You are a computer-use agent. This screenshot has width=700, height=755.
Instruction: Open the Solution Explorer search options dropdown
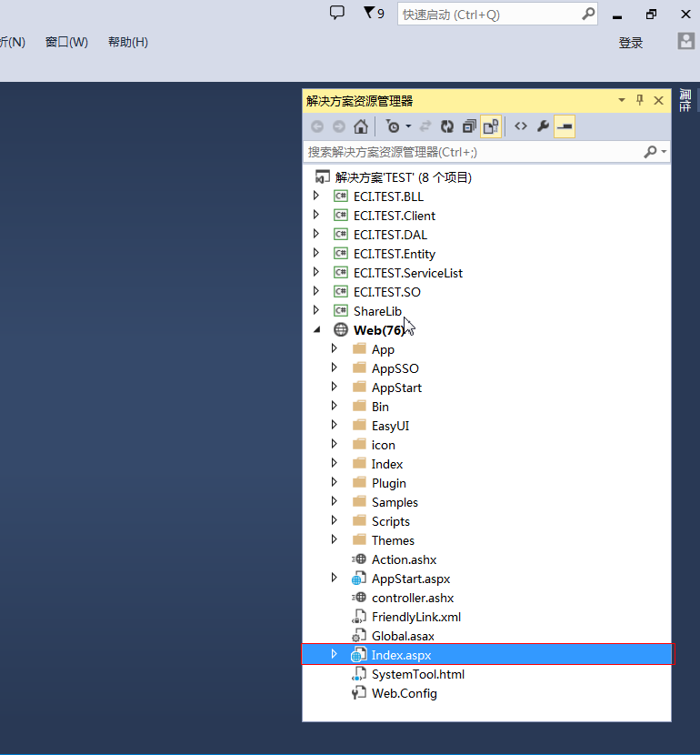(664, 152)
